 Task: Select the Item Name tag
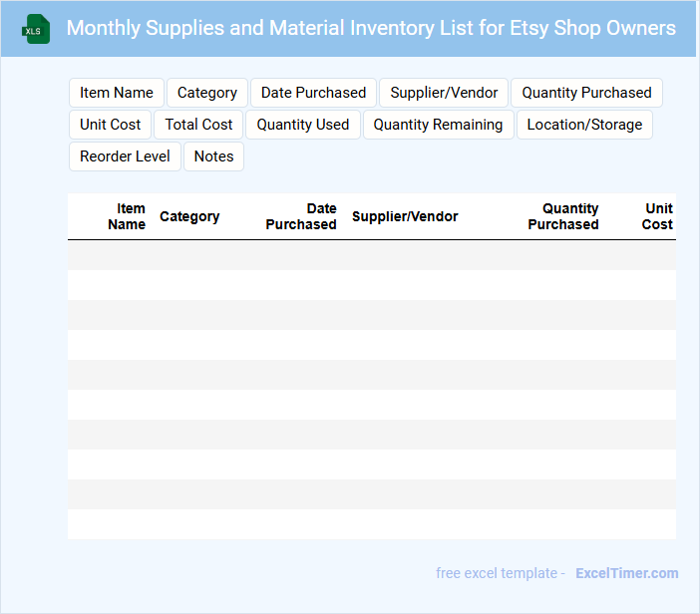[x=117, y=93]
